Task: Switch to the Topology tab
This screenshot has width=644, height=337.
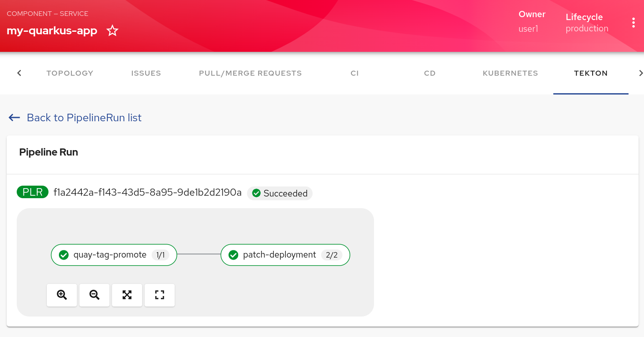Action: coord(70,73)
